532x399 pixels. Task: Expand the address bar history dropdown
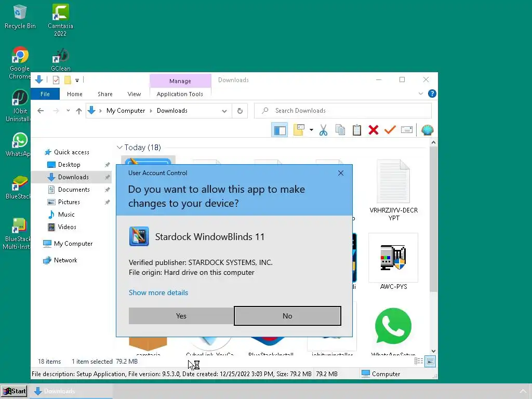pos(224,111)
